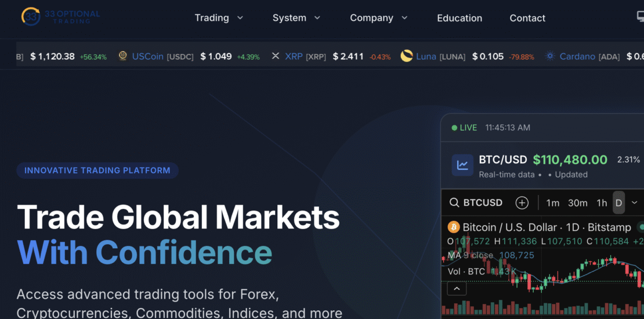Image resolution: width=644 pixels, height=319 pixels.
Task: Click the BTC/USD pair label
Action: [x=502, y=159]
